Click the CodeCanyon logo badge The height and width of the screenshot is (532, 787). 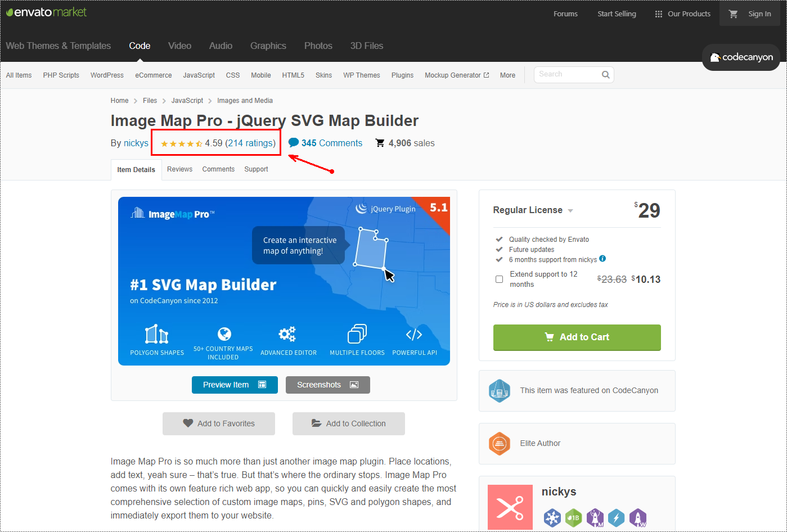(741, 57)
